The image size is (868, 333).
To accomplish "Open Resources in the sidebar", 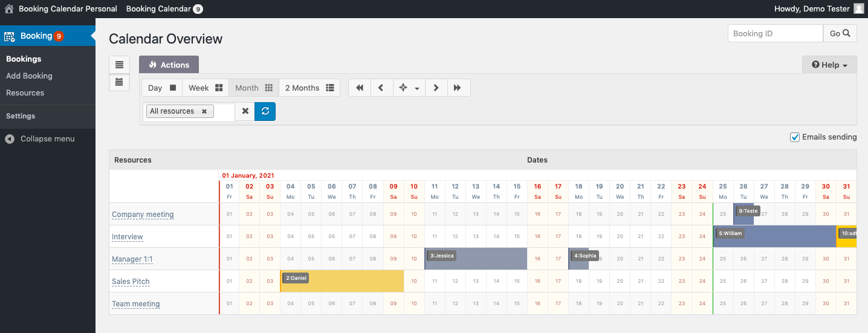I will click(25, 92).
